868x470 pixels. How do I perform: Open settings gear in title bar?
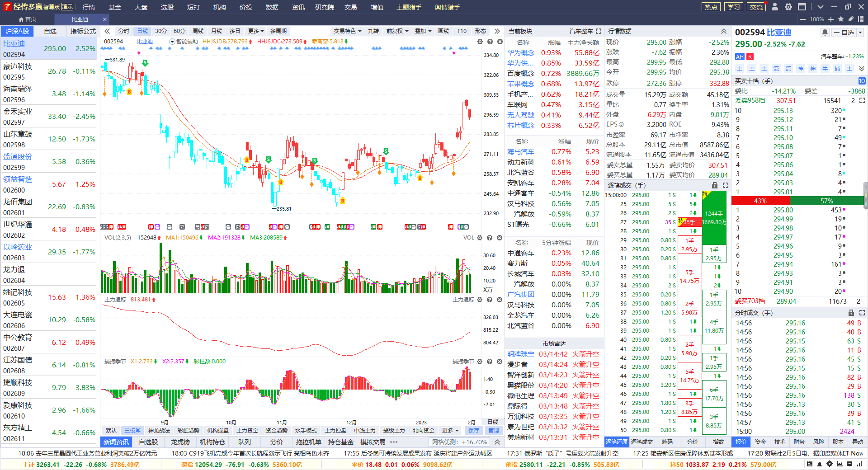pos(788,7)
